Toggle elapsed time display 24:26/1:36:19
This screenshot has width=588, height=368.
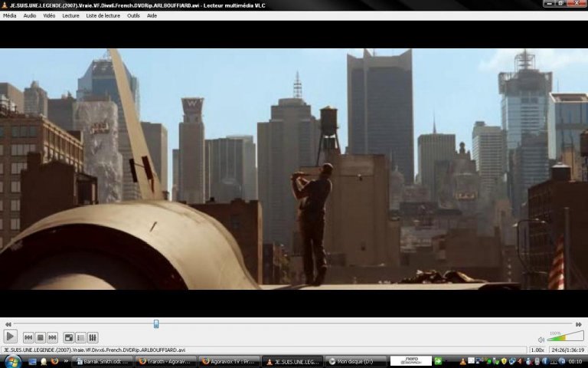point(568,350)
